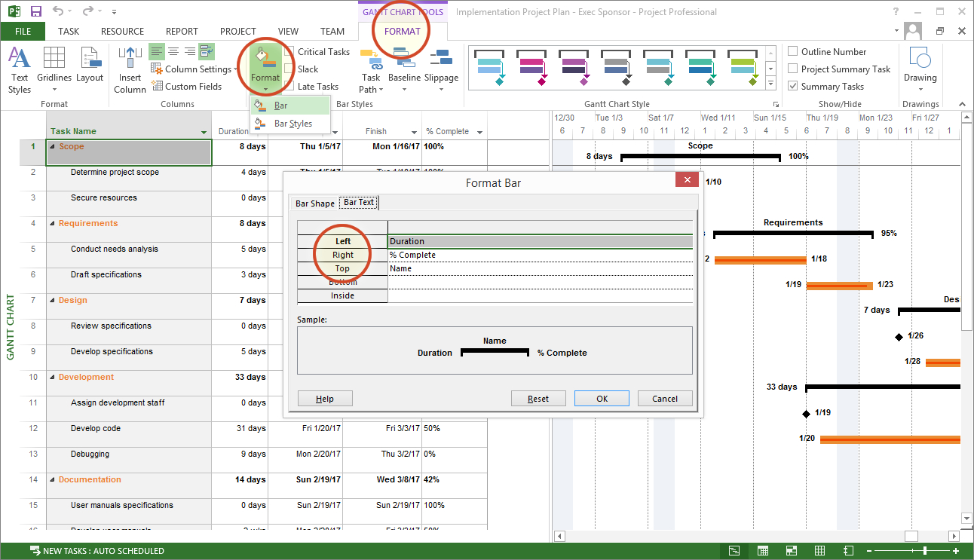Viewport: 974px width, 560px height.
Task: Click the Bottom bar text field
Action: click(x=540, y=282)
